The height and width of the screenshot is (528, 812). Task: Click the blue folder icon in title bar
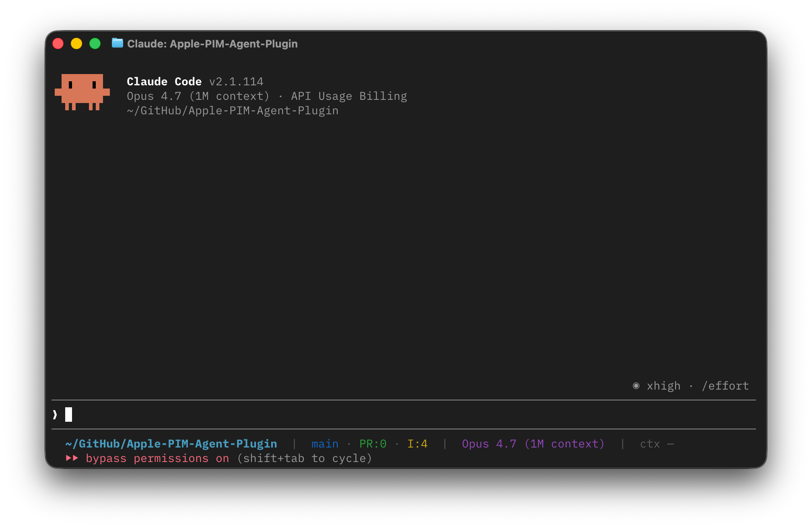[117, 43]
